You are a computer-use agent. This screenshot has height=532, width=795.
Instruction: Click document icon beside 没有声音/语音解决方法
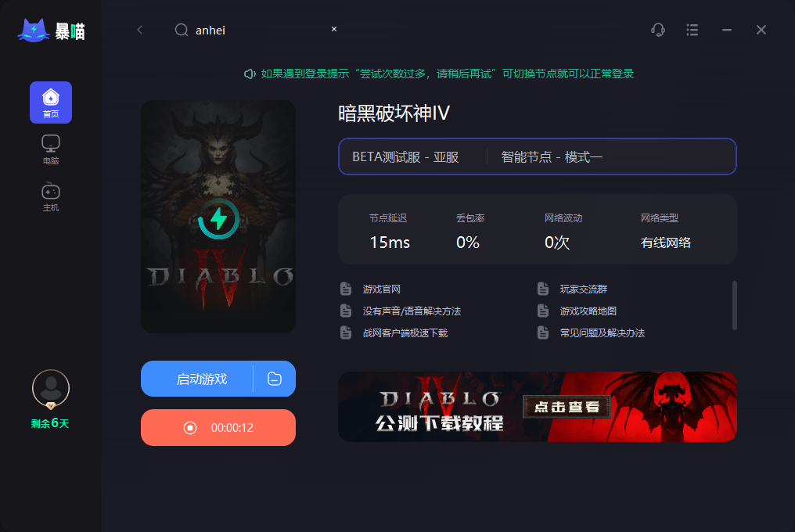coord(346,311)
